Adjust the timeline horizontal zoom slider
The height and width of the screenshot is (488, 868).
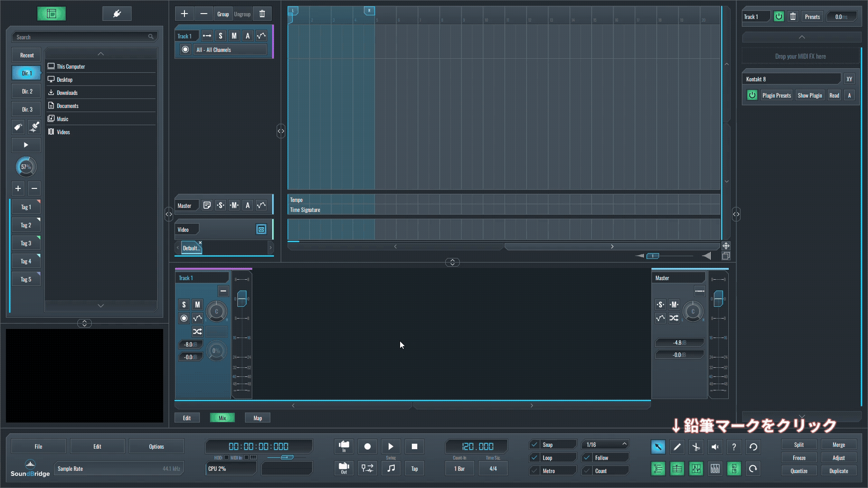652,256
